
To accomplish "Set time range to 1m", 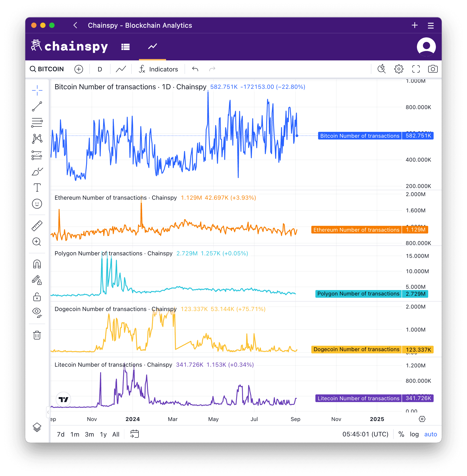I will click(75, 434).
